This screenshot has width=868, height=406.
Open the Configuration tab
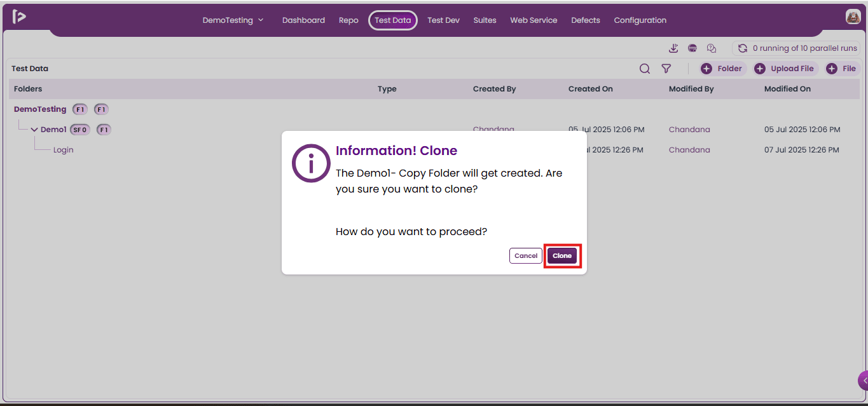pos(640,20)
